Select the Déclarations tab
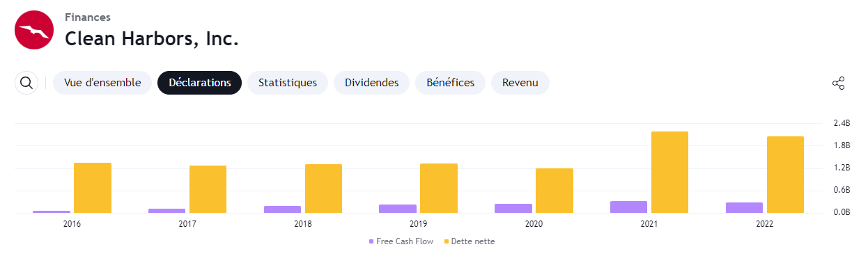 (x=200, y=83)
